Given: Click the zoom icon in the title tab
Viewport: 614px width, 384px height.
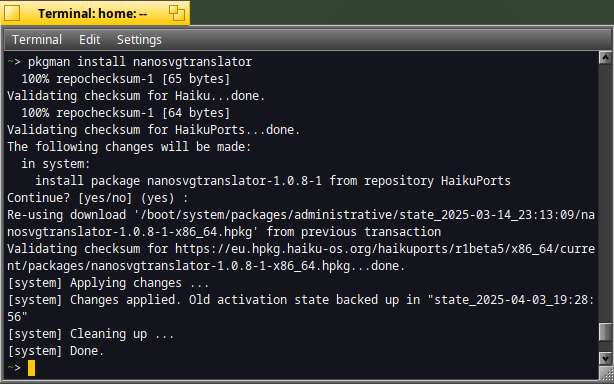Looking at the screenshot, I should pyautogui.click(x=177, y=13).
